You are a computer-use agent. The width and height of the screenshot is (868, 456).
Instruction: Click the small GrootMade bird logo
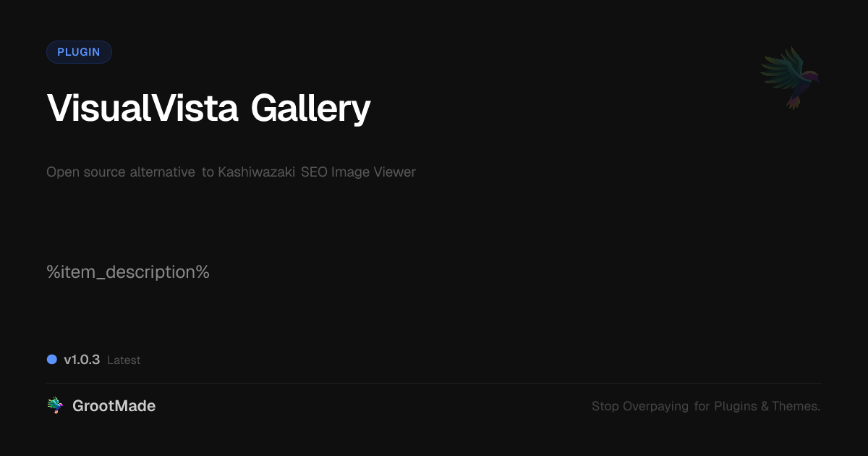55,406
